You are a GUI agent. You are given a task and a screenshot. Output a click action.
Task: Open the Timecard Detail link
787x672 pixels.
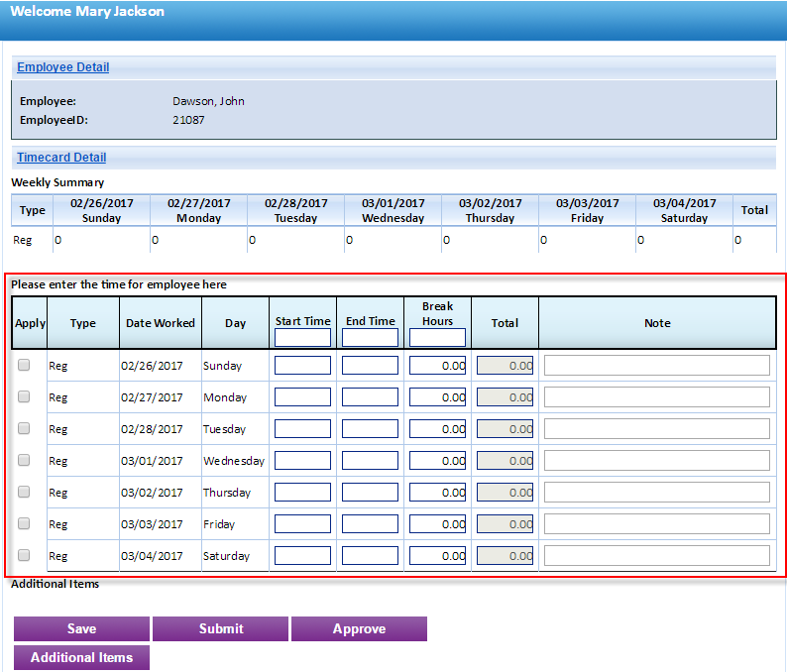(61, 158)
